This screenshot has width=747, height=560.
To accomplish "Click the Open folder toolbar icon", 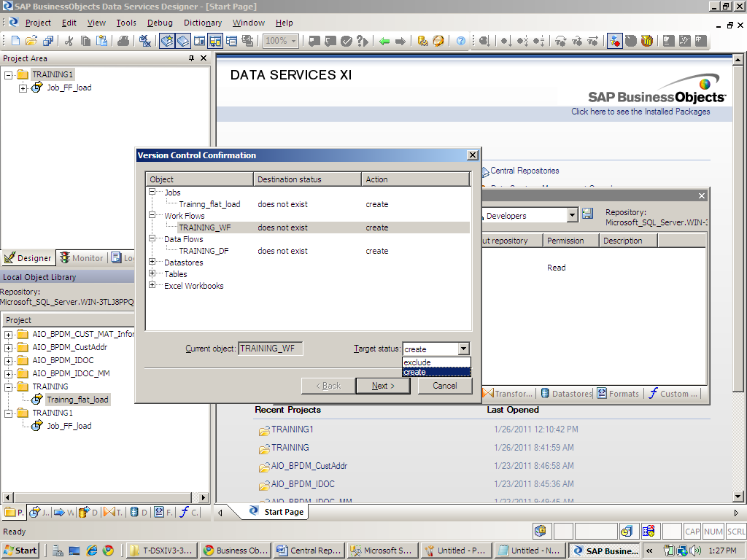I will [x=31, y=41].
